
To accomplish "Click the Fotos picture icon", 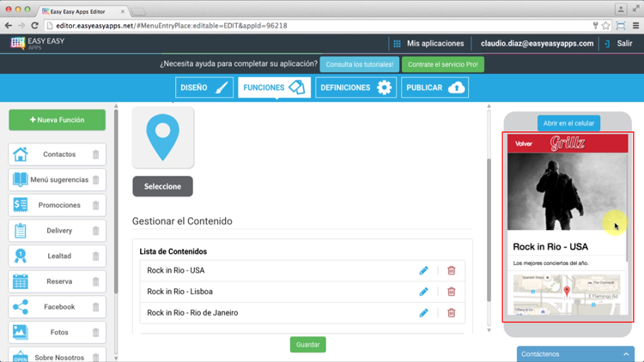I will [20, 332].
